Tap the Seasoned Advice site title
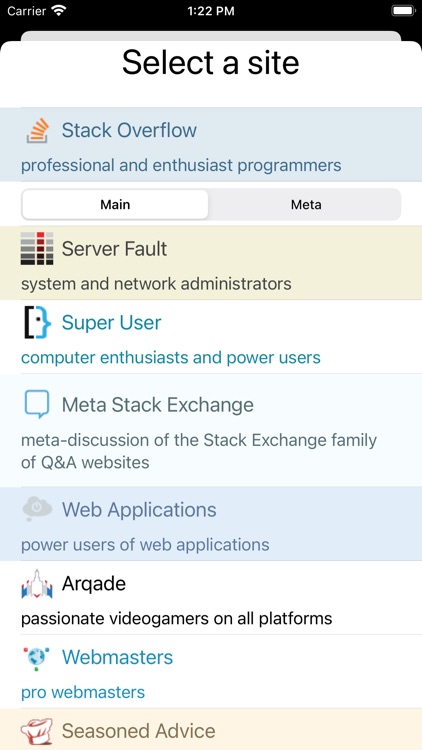 coord(138,731)
